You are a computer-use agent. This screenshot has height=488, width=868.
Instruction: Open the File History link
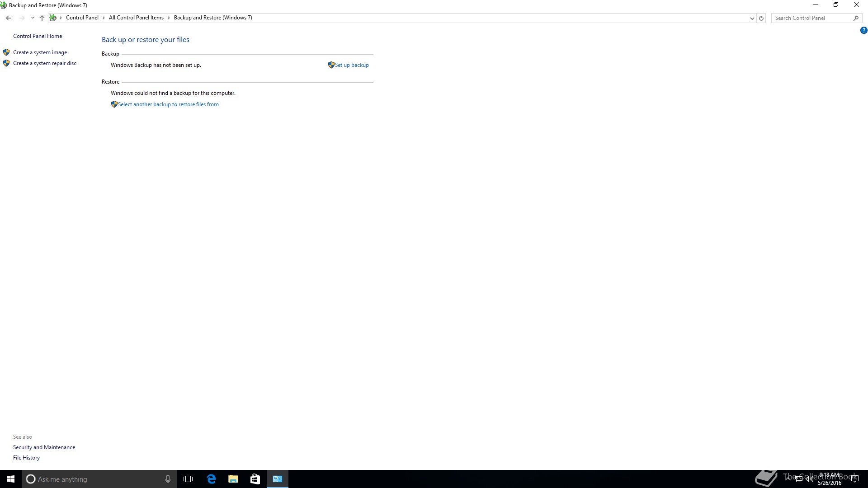click(x=26, y=458)
